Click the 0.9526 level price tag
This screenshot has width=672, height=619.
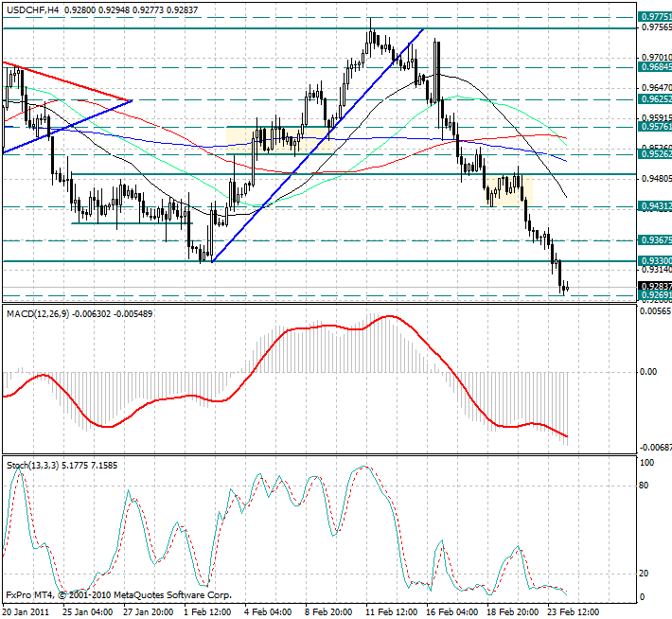(655, 154)
